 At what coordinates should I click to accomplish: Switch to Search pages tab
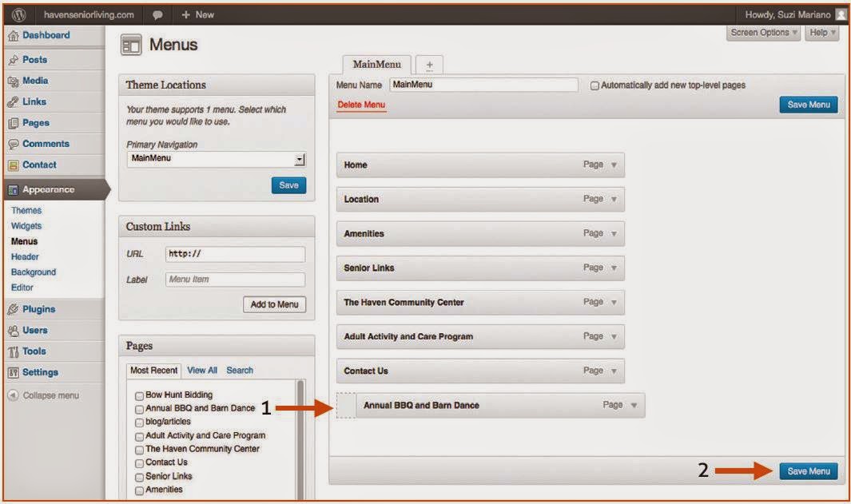[240, 371]
